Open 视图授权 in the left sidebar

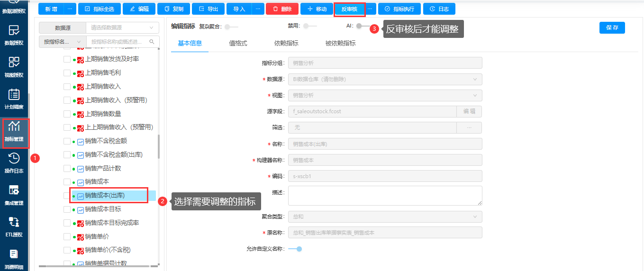point(14,67)
